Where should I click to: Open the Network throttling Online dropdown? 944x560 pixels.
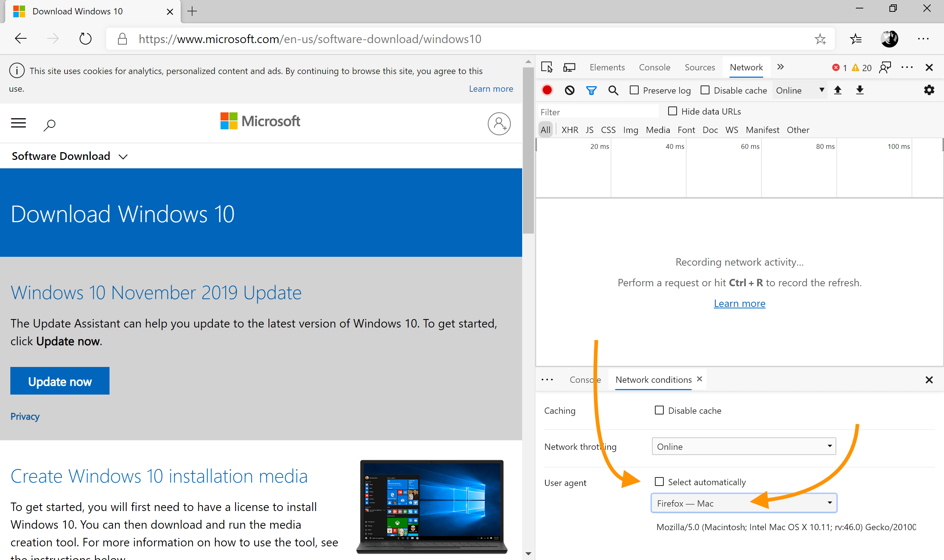(744, 447)
